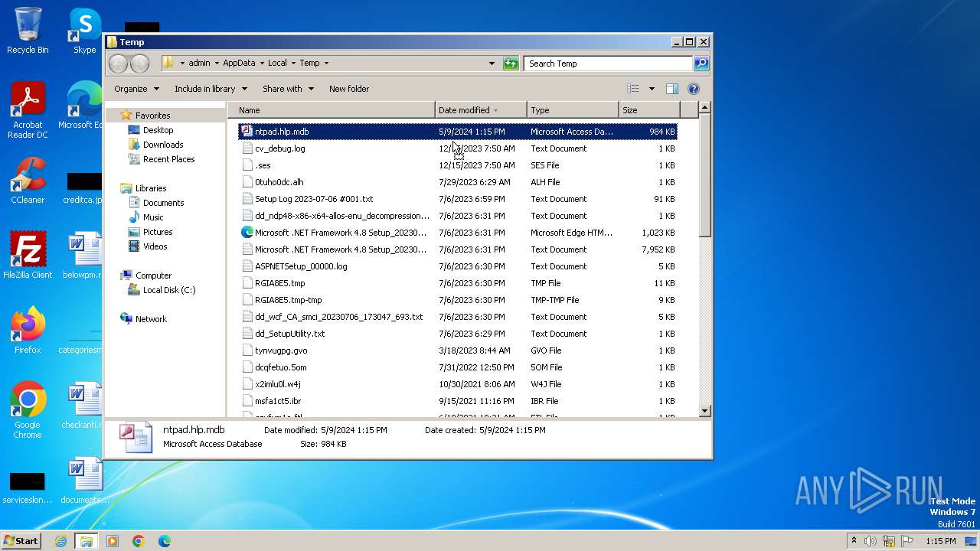Click Windows Explorer taskbar icon
The image size is (980, 551).
click(x=87, y=541)
